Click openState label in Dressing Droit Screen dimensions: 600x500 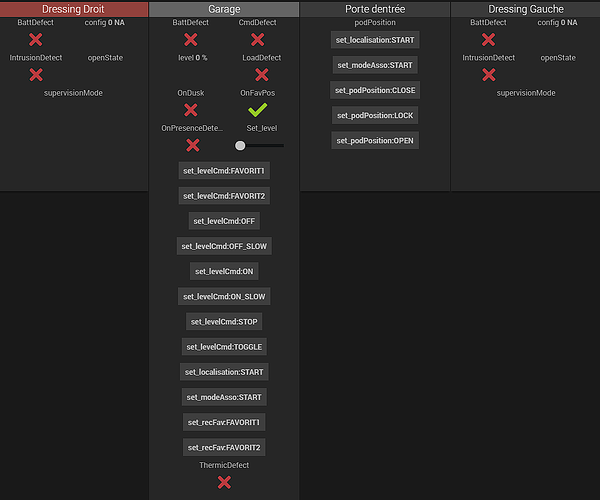105,58
